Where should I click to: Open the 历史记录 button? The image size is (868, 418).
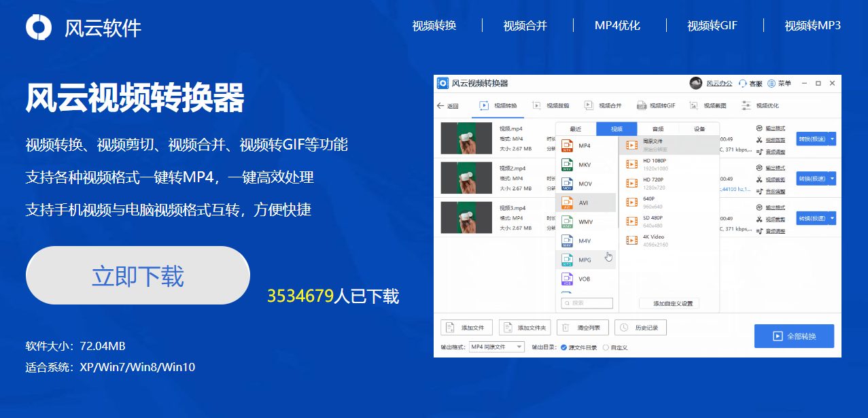coord(640,328)
